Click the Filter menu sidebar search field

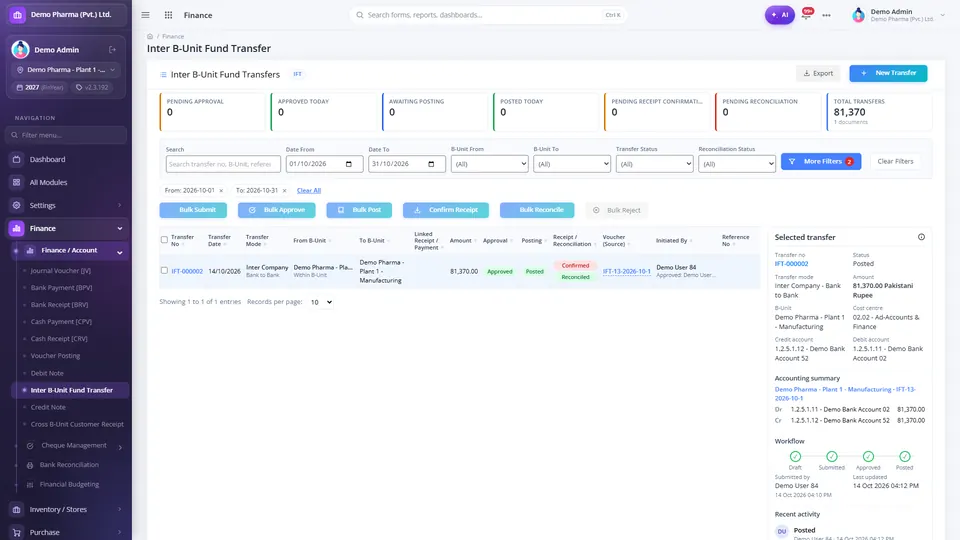tap(66, 135)
